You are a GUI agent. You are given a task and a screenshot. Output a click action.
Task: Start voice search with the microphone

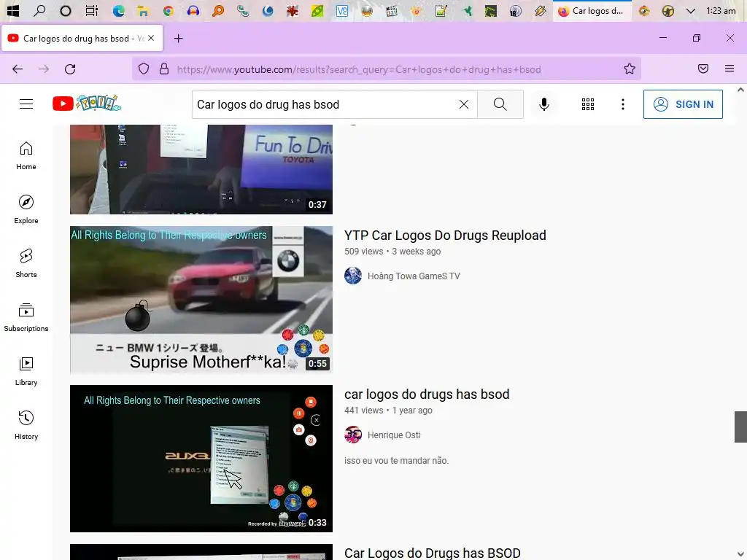[x=543, y=104]
